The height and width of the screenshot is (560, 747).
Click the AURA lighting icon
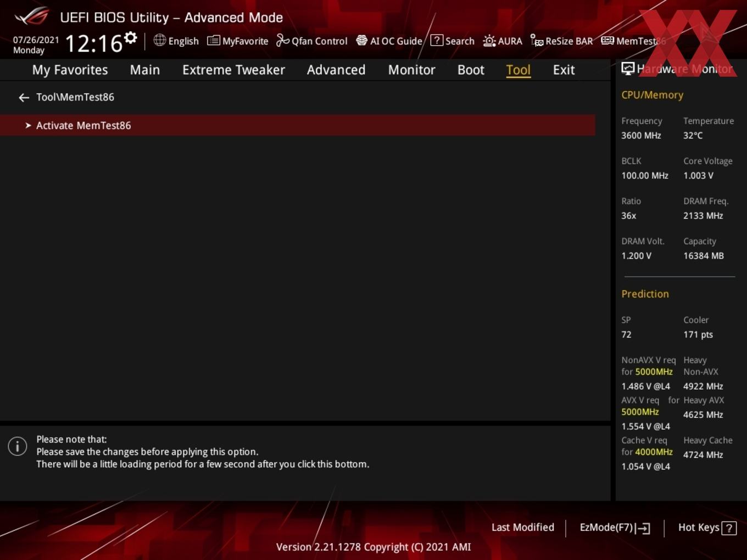[489, 41]
